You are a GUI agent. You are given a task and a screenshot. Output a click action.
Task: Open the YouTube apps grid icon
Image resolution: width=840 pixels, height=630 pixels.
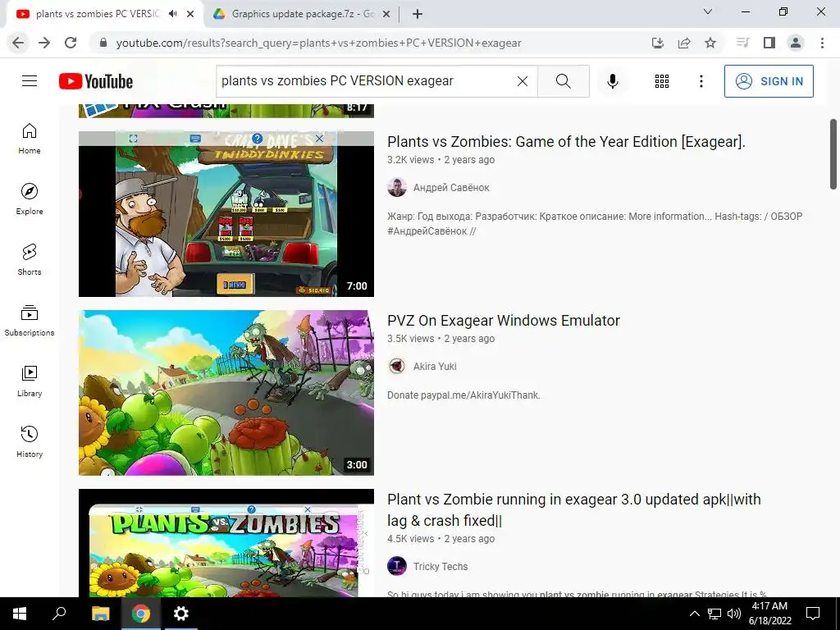pyautogui.click(x=662, y=81)
